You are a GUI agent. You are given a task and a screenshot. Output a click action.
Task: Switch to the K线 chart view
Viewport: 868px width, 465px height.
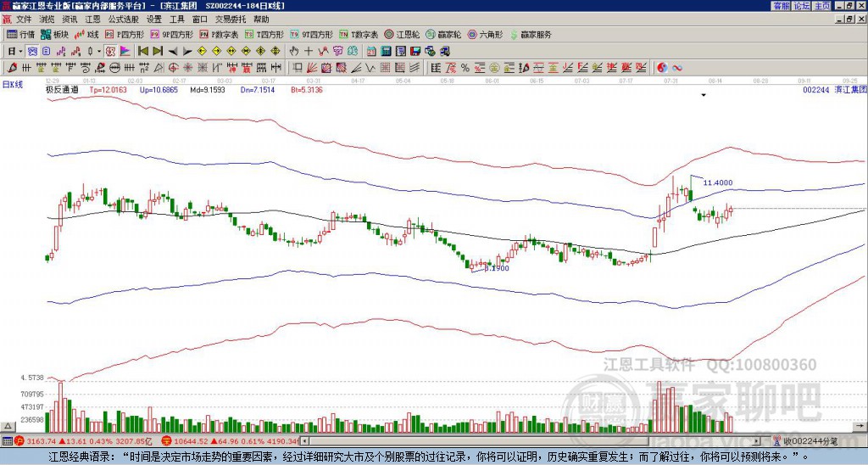(87, 34)
